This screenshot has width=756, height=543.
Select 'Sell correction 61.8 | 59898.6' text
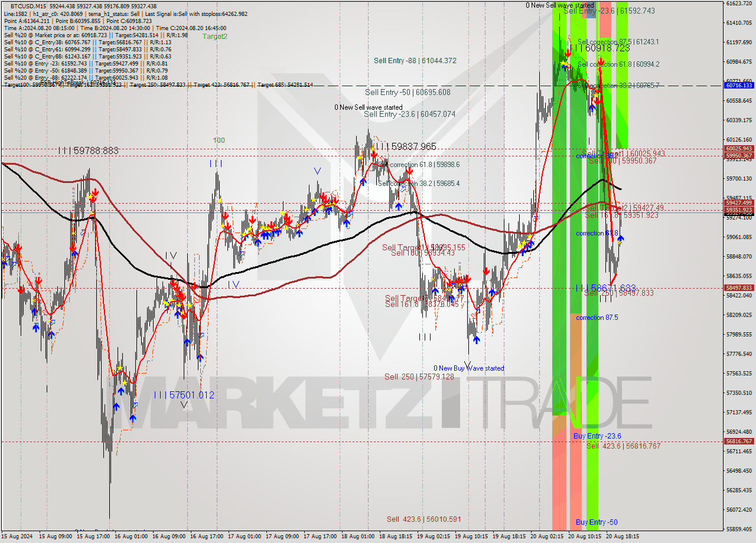pos(419,165)
